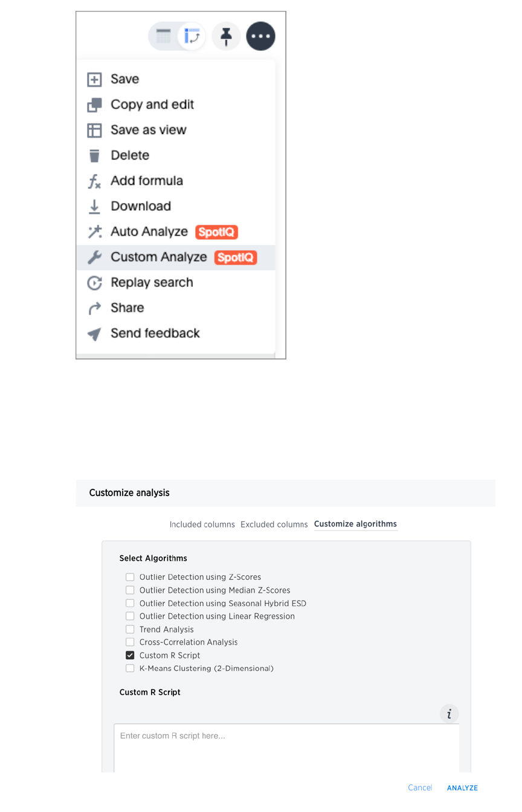Uncheck the Custom R Script checkbox

(x=130, y=656)
